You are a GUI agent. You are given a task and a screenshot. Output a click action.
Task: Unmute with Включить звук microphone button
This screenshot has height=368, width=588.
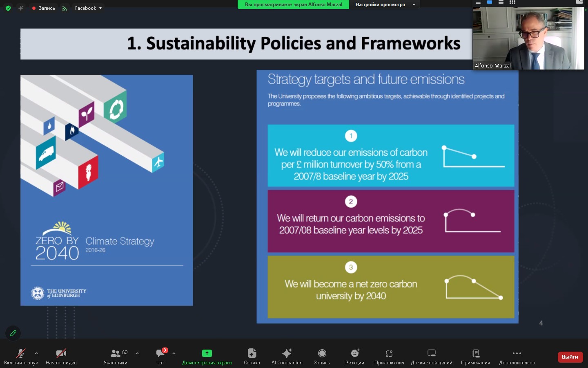coord(21,357)
